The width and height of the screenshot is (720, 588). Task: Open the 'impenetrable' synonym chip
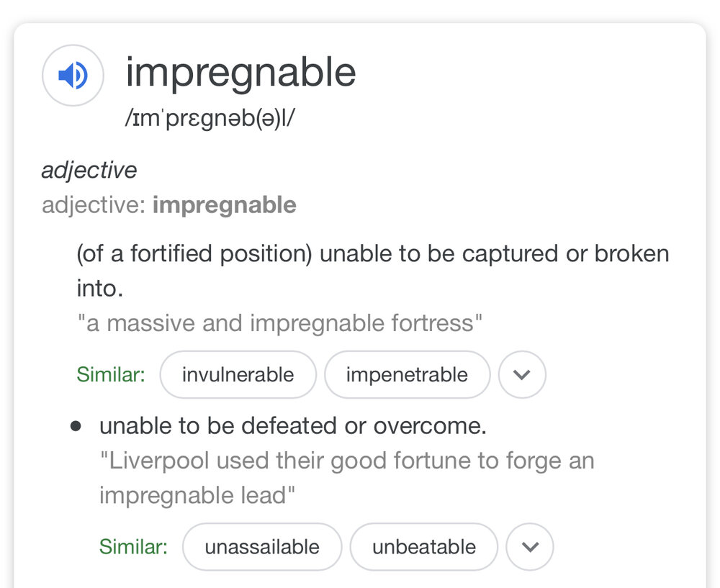pyautogui.click(x=407, y=374)
